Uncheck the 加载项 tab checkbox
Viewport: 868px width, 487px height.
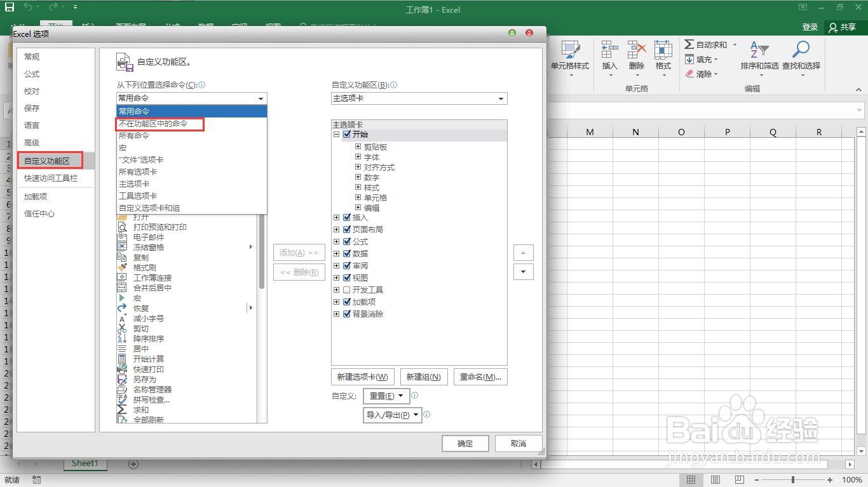346,302
